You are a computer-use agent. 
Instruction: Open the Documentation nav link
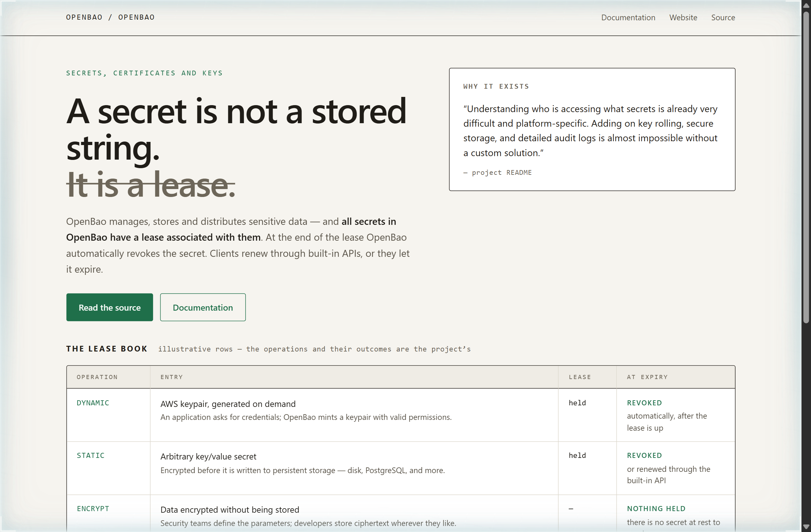click(x=628, y=17)
